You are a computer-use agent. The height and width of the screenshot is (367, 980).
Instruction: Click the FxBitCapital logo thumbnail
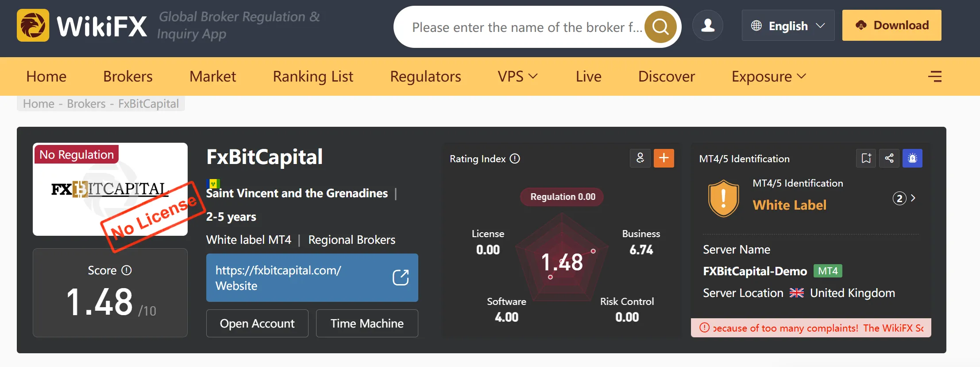point(110,189)
